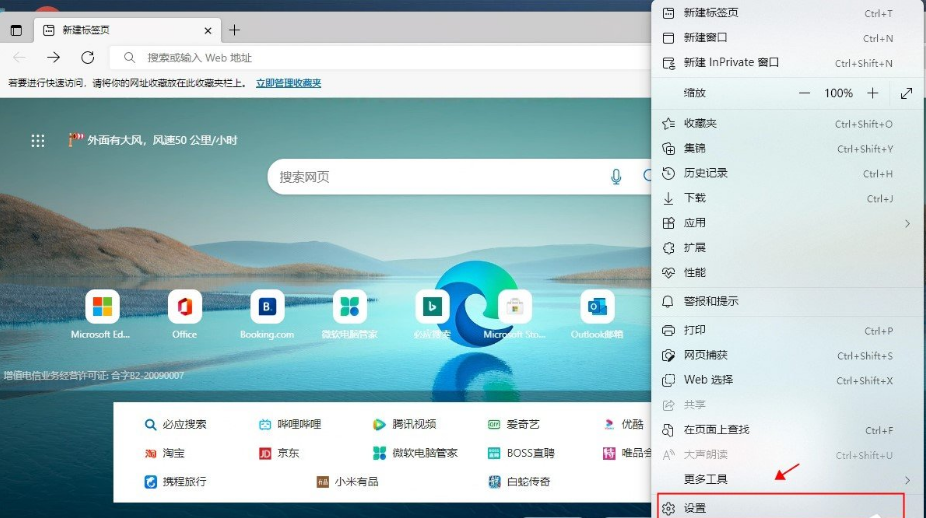The image size is (926, 518).
Task: Open the tab actions menu icon
Action: 17,30
